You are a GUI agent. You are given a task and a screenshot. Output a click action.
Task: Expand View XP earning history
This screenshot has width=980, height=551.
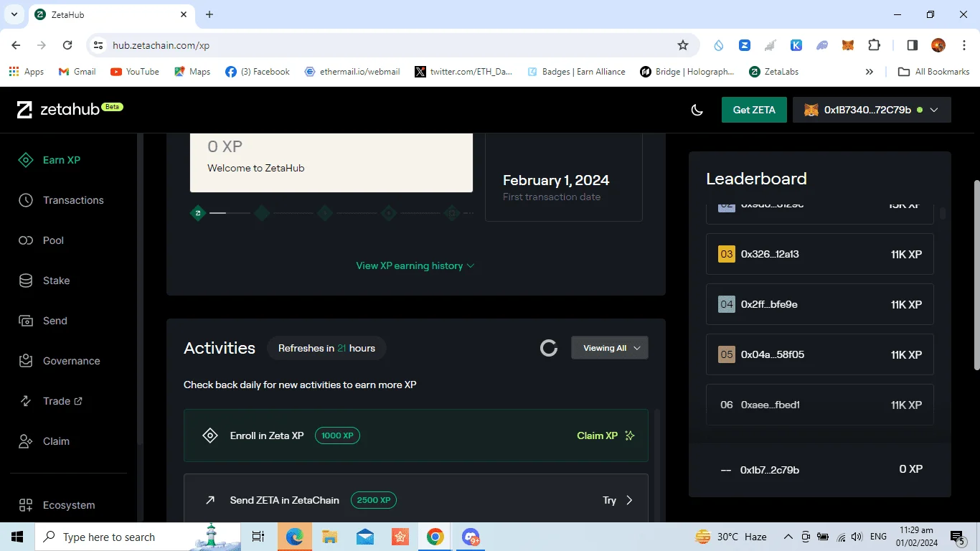(415, 265)
